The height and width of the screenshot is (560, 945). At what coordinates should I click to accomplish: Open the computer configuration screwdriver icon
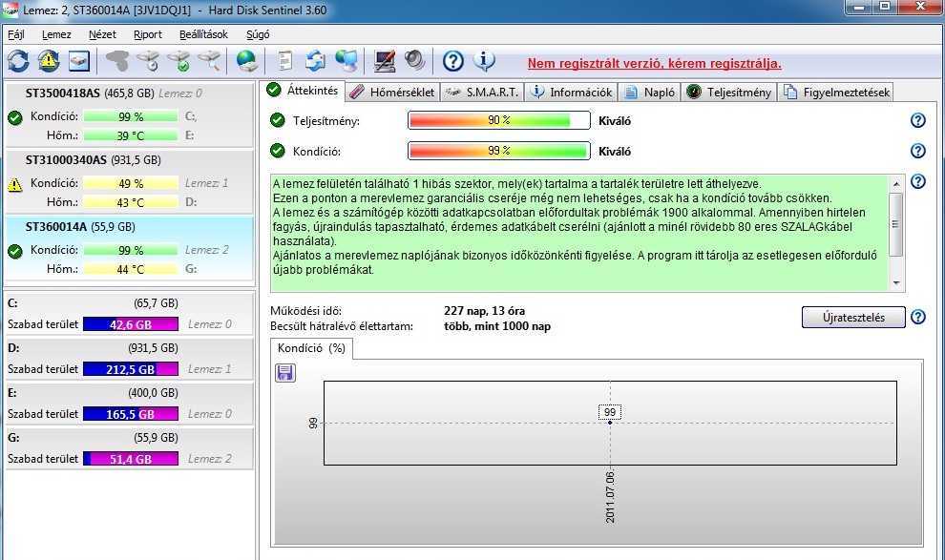384,61
